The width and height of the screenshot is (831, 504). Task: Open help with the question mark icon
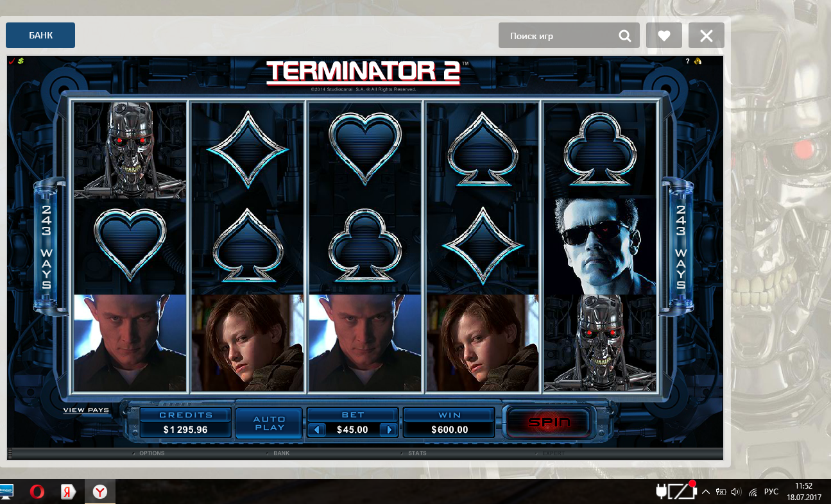[x=687, y=62]
